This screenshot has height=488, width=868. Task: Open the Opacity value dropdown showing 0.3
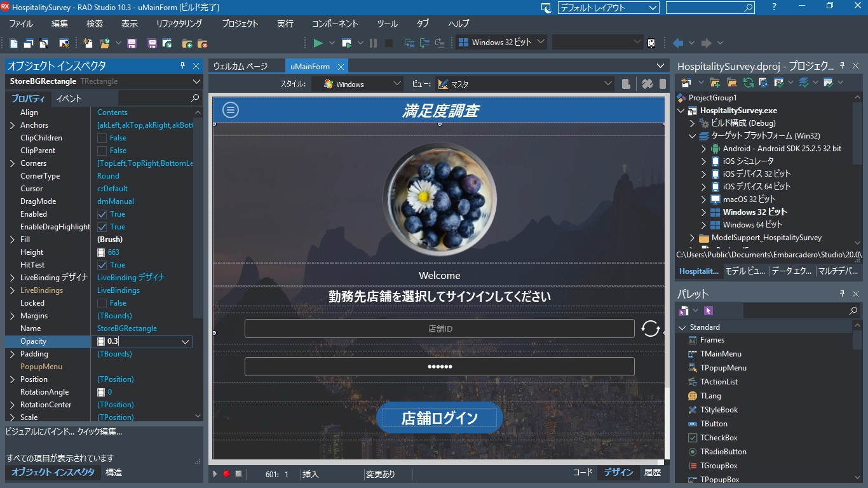point(186,341)
